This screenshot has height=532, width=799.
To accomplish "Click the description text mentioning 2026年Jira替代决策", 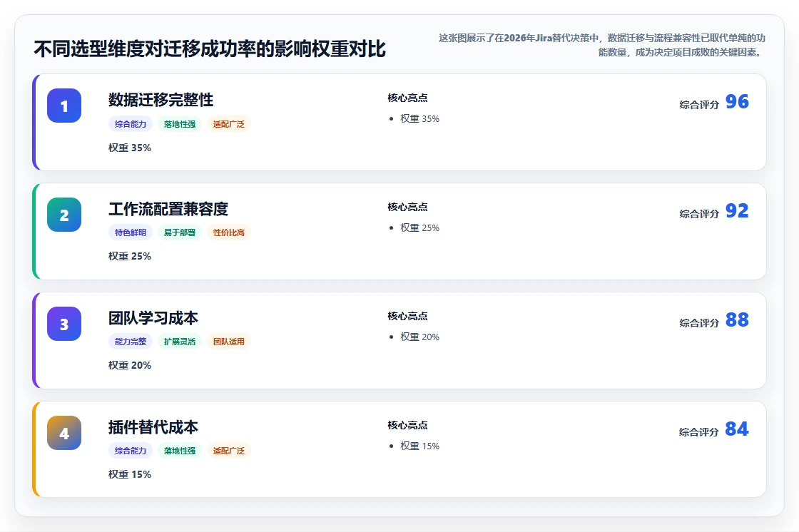I will click(x=602, y=45).
